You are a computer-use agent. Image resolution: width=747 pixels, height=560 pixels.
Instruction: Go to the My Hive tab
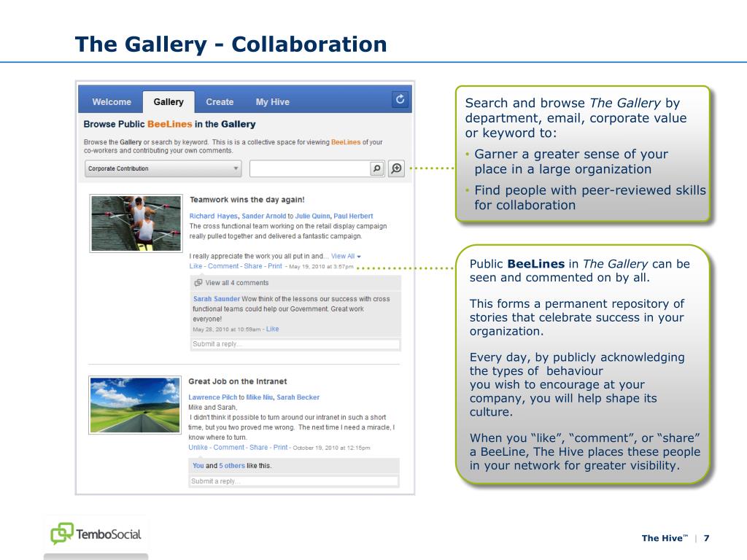[x=273, y=102]
